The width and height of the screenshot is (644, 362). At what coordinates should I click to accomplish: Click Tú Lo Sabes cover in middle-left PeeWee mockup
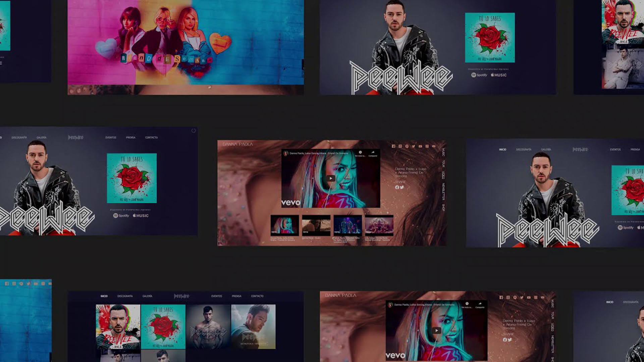132,178
